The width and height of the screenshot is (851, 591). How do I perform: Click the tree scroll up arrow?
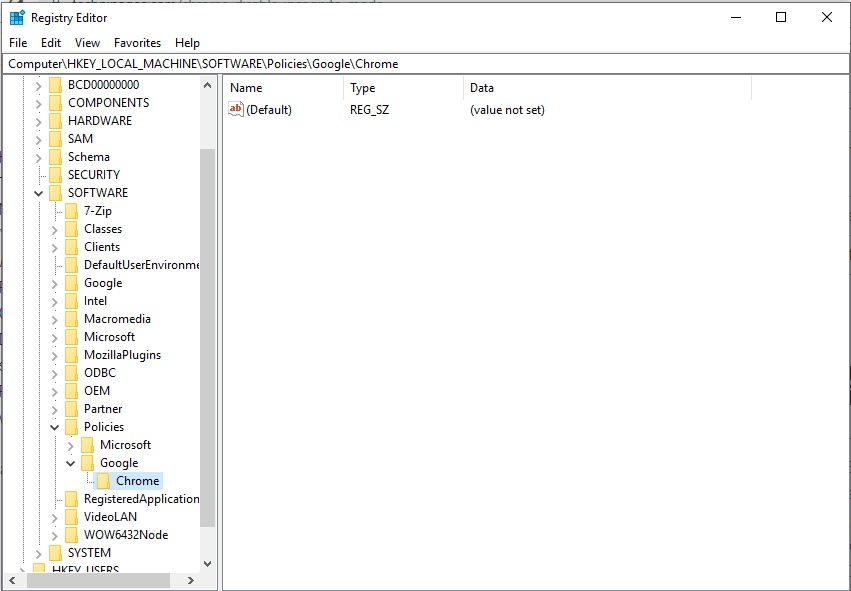207,85
